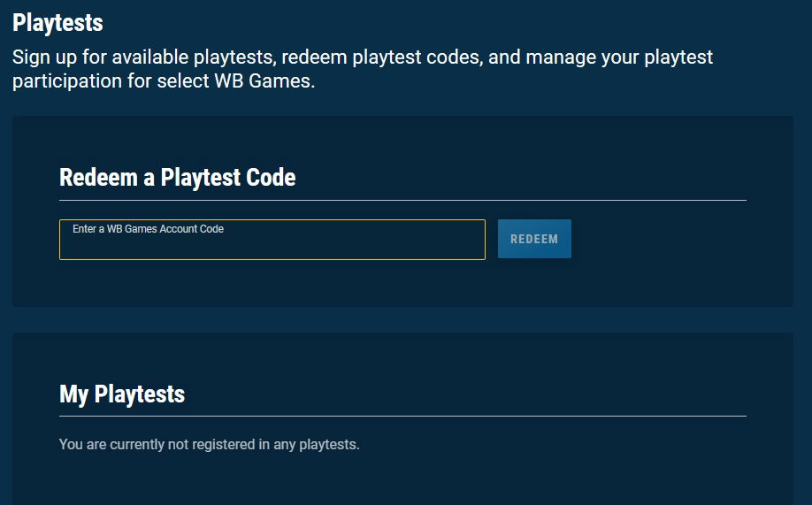Click the divider line under "My Playtests"
The image size is (812, 505).
pyautogui.click(x=402, y=416)
